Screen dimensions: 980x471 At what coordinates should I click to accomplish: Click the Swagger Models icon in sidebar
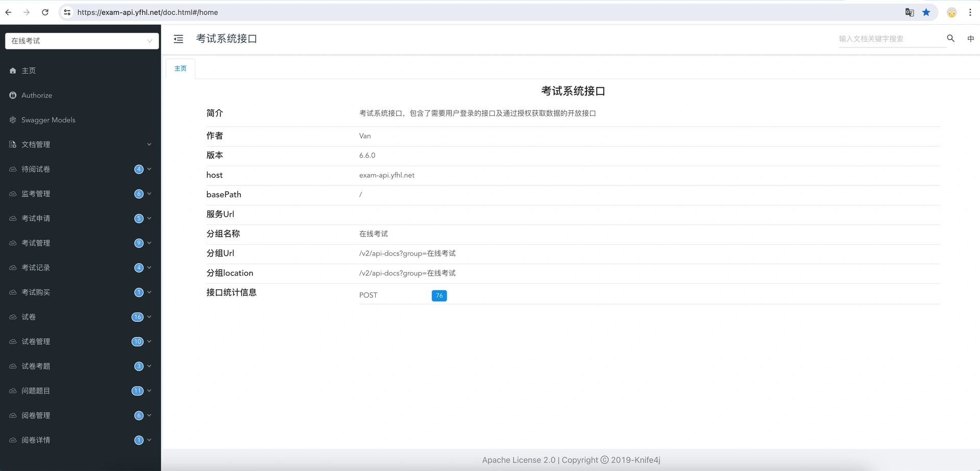pos(13,120)
